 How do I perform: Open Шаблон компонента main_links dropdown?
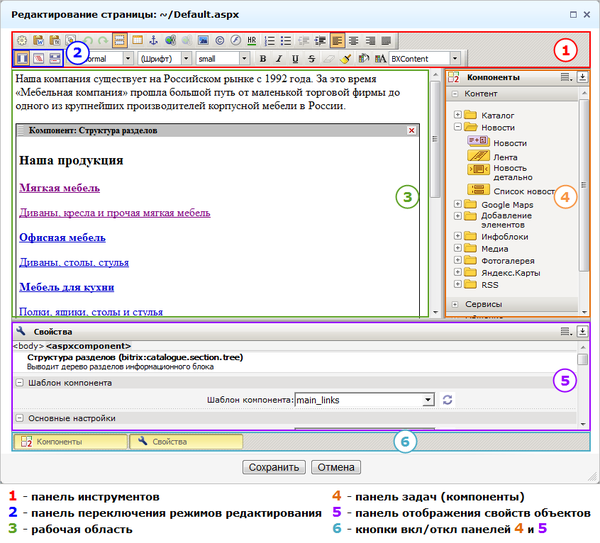click(x=365, y=400)
